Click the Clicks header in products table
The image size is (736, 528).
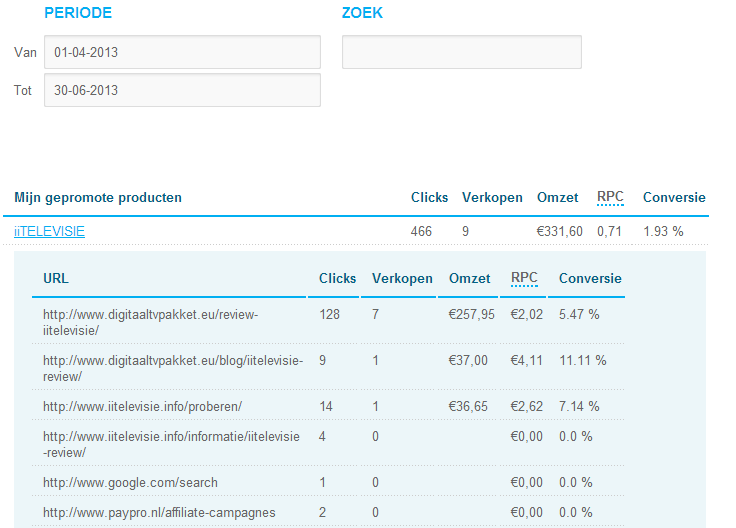tap(429, 198)
